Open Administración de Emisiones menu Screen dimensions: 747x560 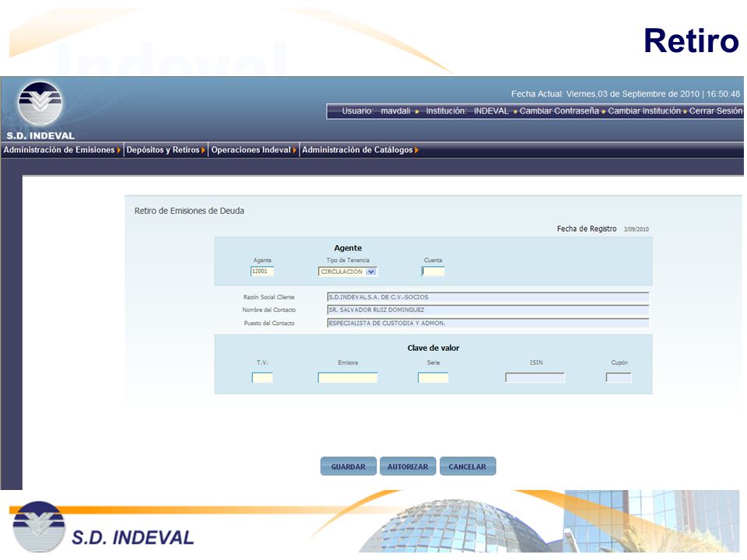(59, 150)
